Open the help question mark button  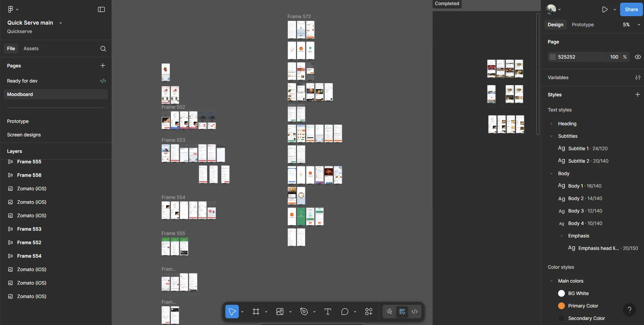(630, 310)
